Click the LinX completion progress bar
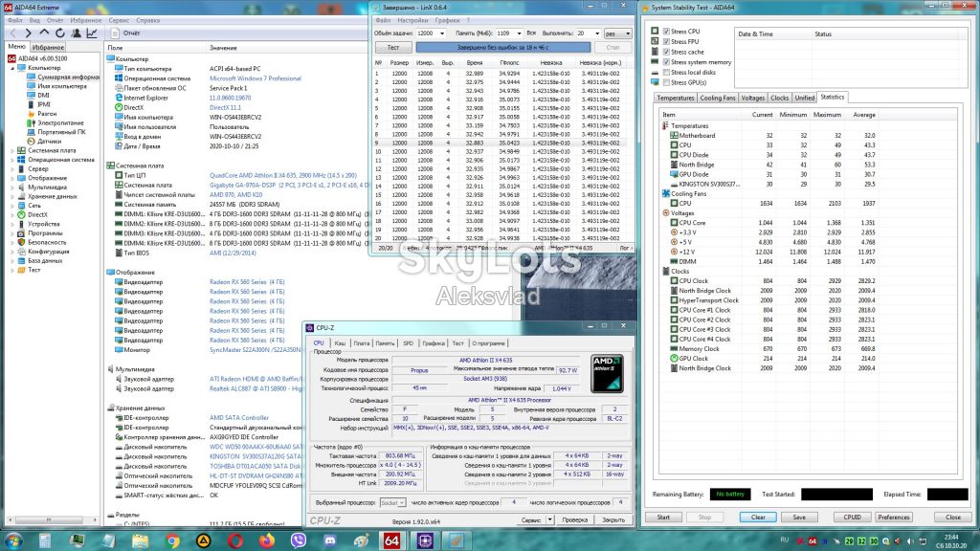This screenshot has height=551, width=980. (503, 48)
